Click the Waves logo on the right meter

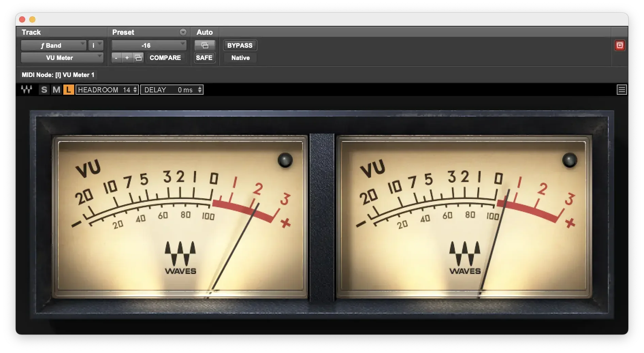[465, 258]
